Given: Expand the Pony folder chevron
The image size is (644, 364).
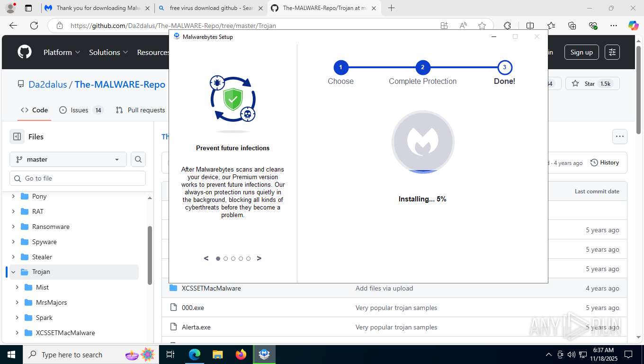Looking at the screenshot, I should pos(13,196).
